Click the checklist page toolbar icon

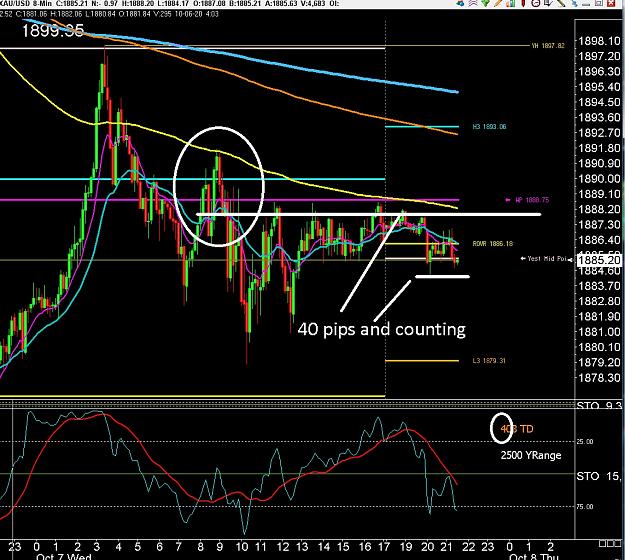pyautogui.click(x=548, y=3)
